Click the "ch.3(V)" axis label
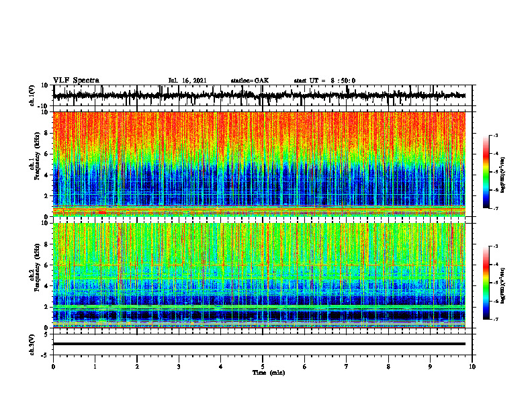Image resolution: width=532 pixels, height=411 pixels. [x=32, y=345]
